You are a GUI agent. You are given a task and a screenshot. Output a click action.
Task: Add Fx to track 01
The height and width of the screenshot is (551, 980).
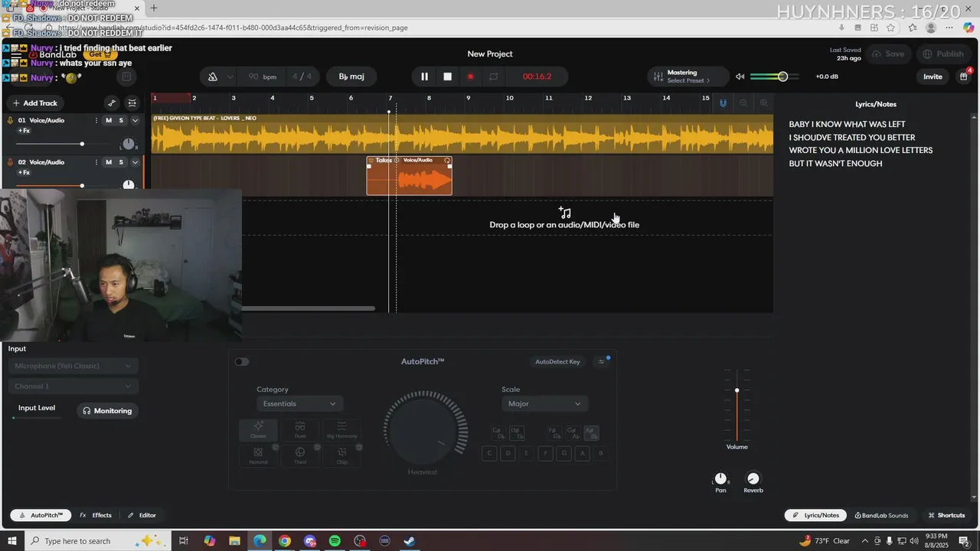tap(24, 131)
